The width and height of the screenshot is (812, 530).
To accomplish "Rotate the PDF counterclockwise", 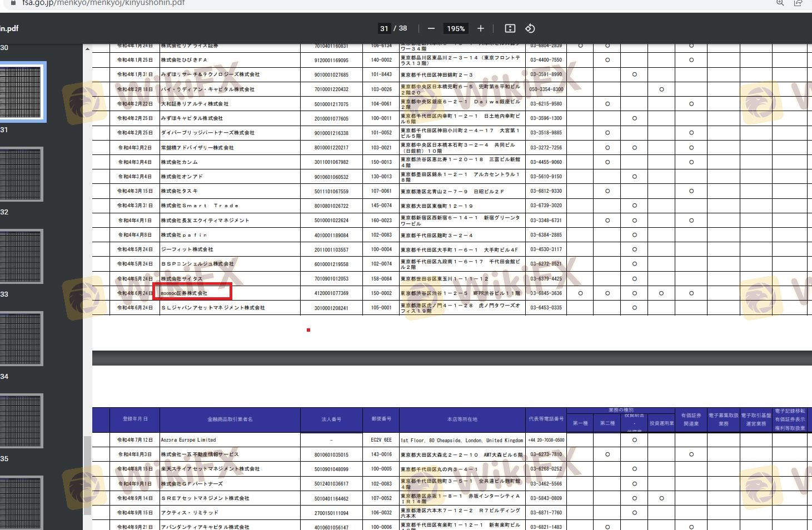I will pos(530,28).
